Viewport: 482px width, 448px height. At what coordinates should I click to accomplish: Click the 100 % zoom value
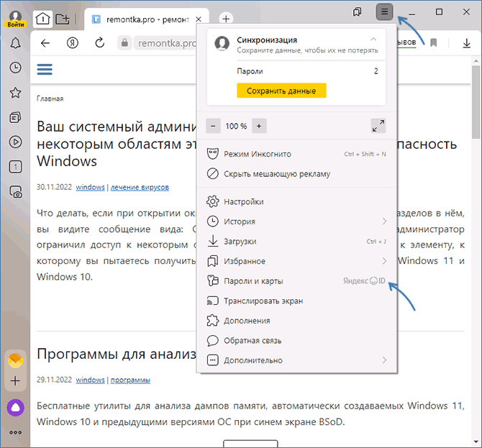click(236, 126)
